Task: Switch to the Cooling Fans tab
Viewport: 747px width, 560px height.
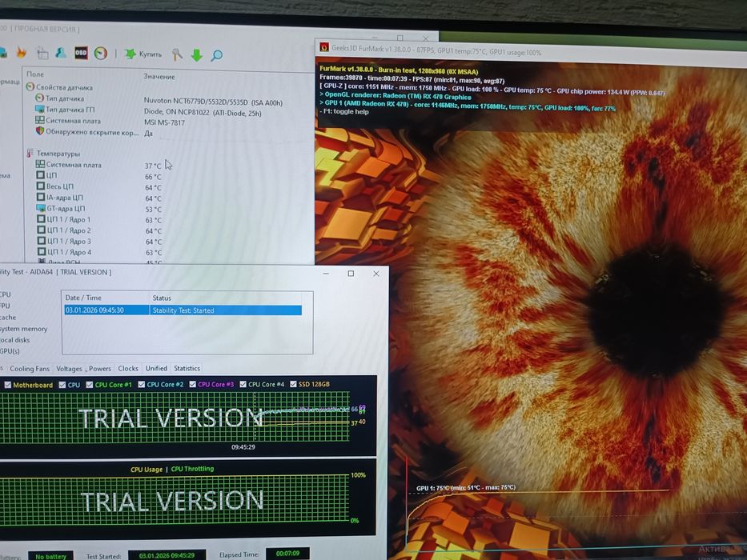Action: point(30,369)
